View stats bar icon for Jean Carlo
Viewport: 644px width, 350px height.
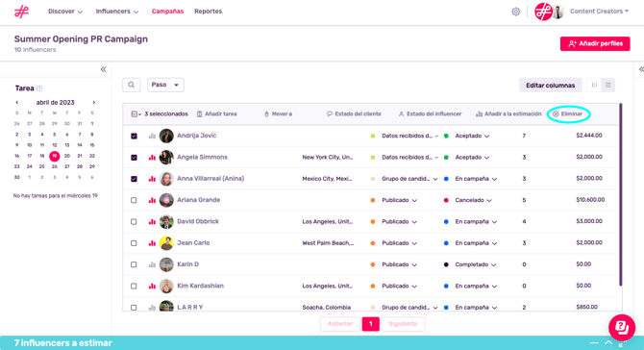(152, 243)
